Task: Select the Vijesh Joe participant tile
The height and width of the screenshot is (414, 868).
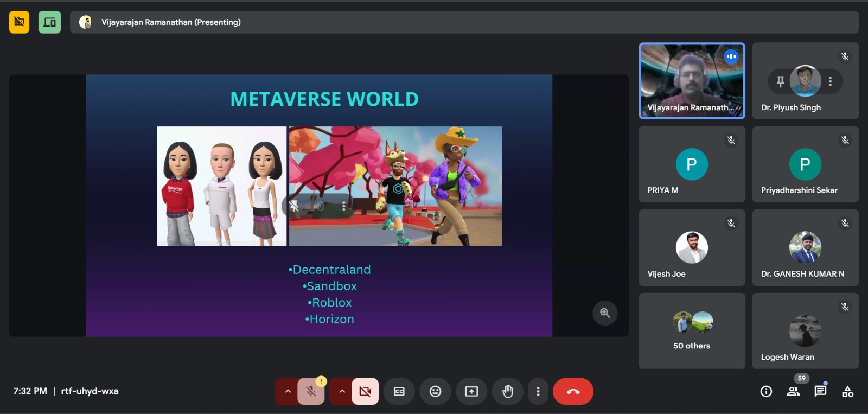Action: pyautogui.click(x=692, y=247)
